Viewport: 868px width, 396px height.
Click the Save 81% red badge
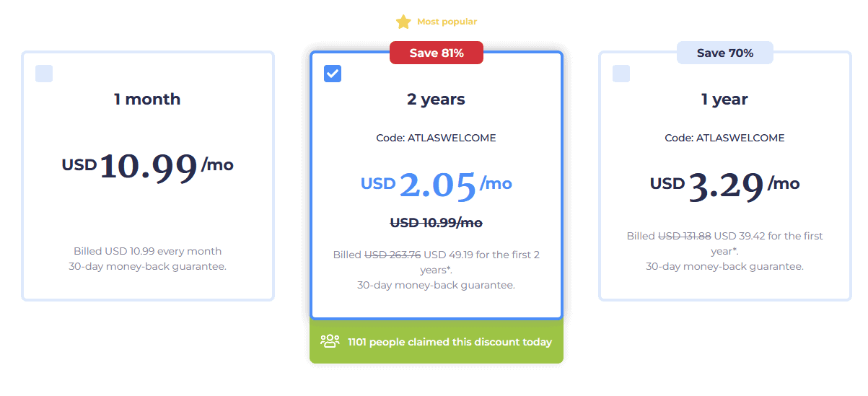pyautogui.click(x=437, y=53)
